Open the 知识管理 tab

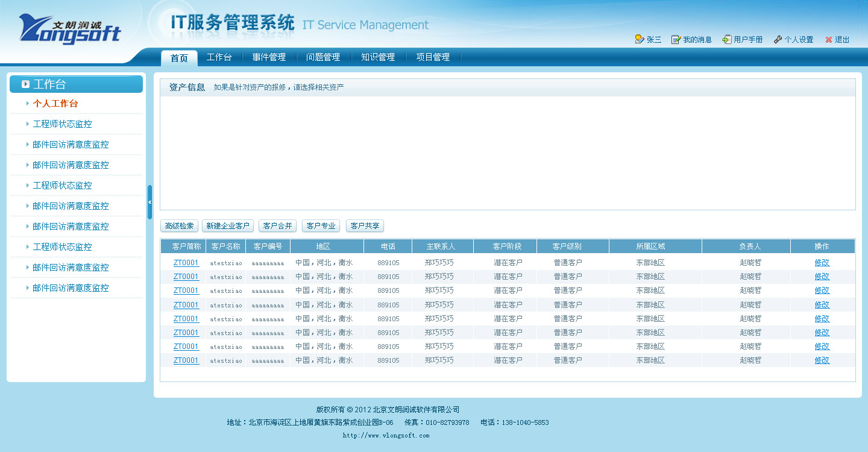click(x=378, y=57)
